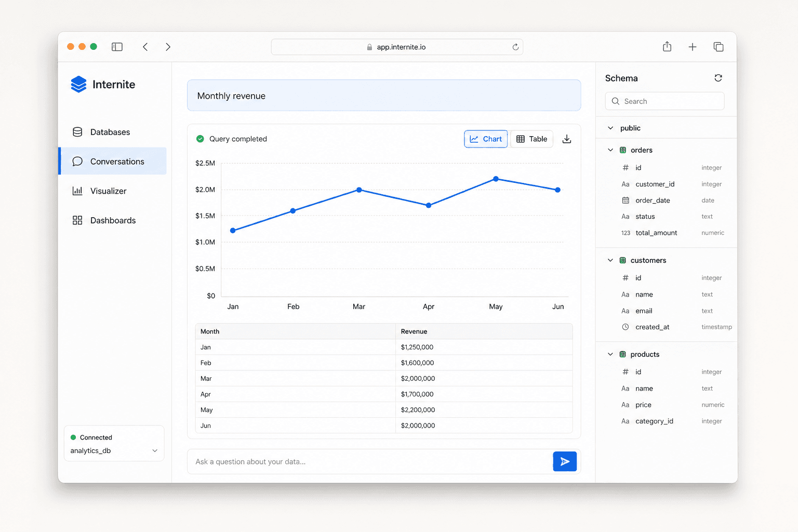Switch to Table view
The height and width of the screenshot is (532, 798).
pos(531,139)
